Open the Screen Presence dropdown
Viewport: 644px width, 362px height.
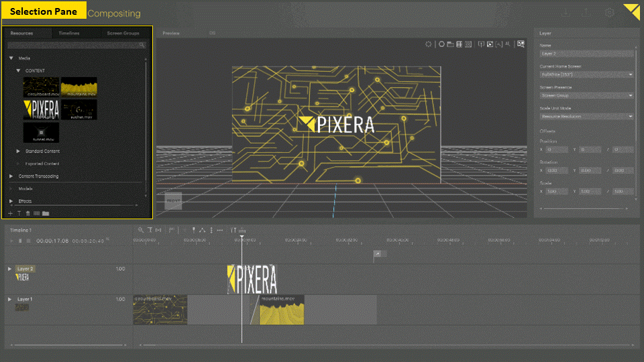point(586,96)
